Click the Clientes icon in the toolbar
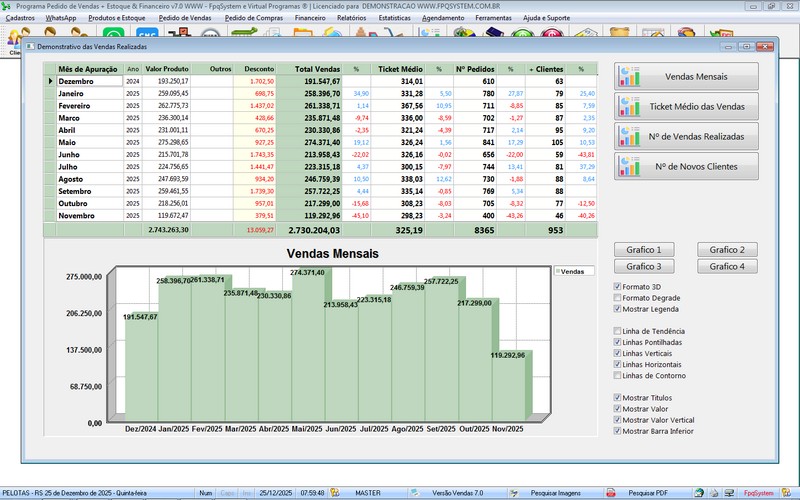The image size is (800, 500). coord(16,38)
